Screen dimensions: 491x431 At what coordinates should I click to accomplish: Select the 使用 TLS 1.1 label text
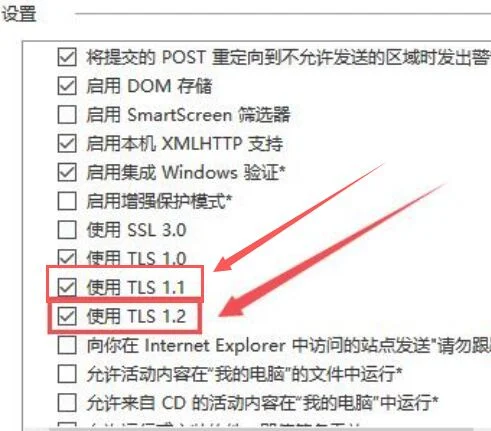pyautogui.click(x=136, y=287)
